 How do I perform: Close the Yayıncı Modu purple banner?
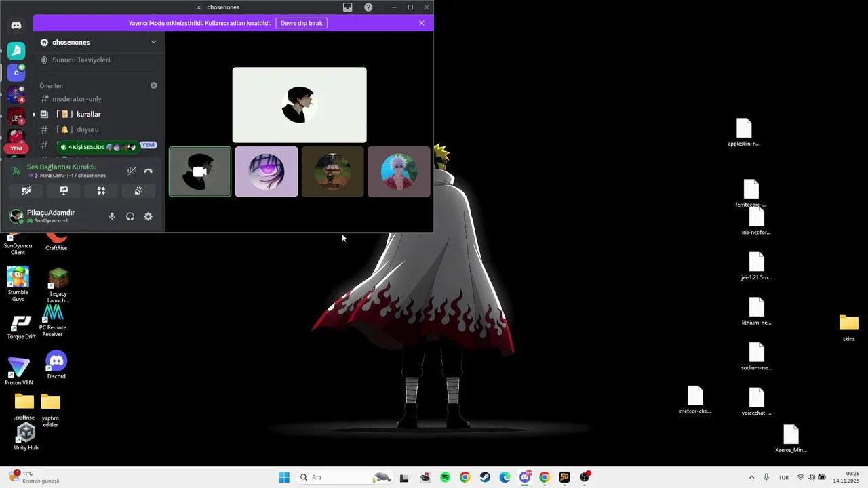click(x=422, y=23)
